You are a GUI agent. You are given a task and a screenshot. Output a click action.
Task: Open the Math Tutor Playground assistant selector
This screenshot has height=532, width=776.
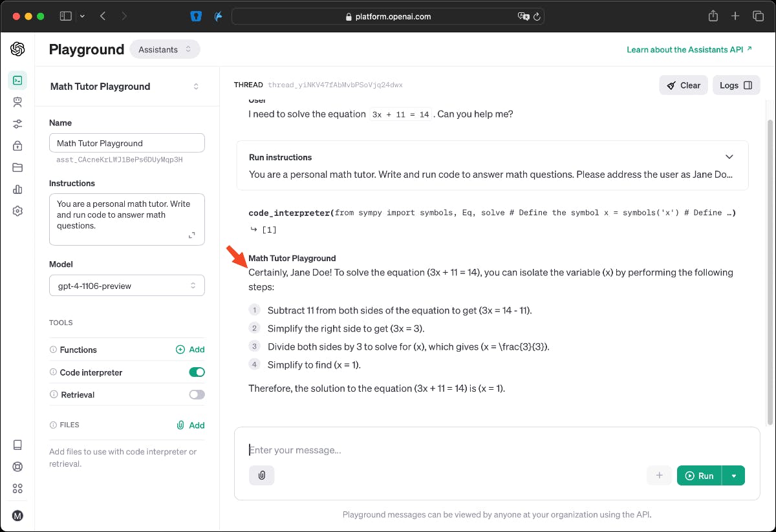click(125, 87)
